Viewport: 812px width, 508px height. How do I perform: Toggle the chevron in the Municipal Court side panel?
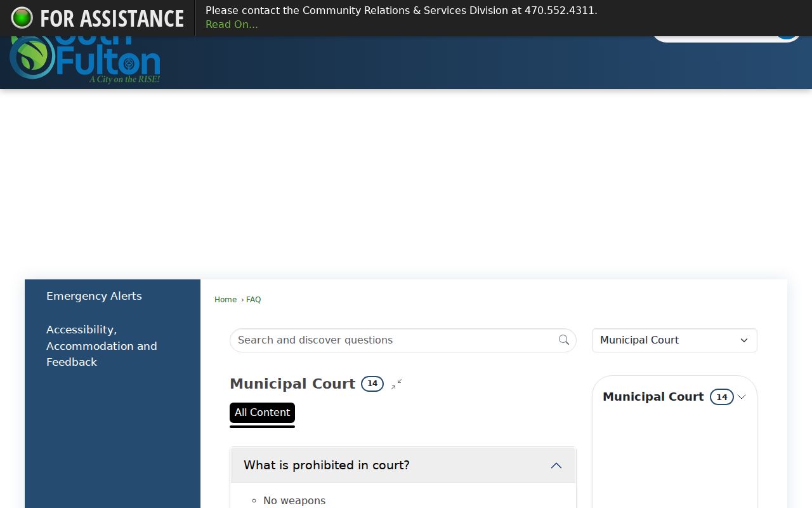742,397
